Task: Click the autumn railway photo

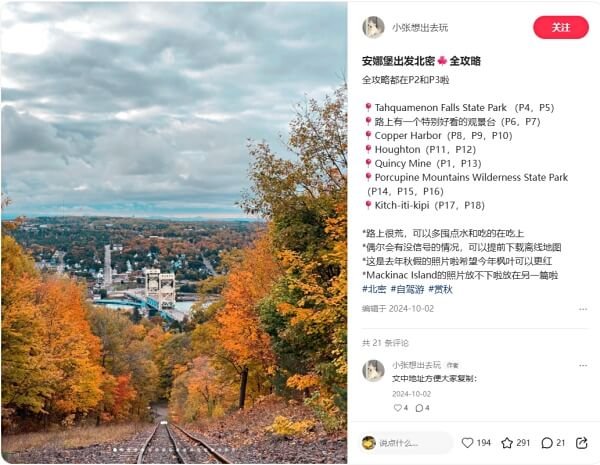Action: (x=174, y=233)
